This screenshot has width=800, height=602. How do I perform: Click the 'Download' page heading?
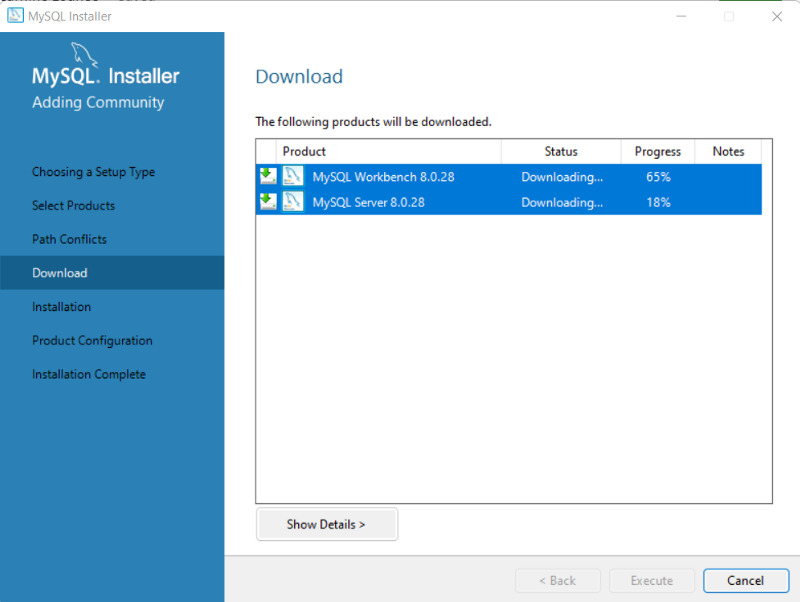pyautogui.click(x=299, y=77)
